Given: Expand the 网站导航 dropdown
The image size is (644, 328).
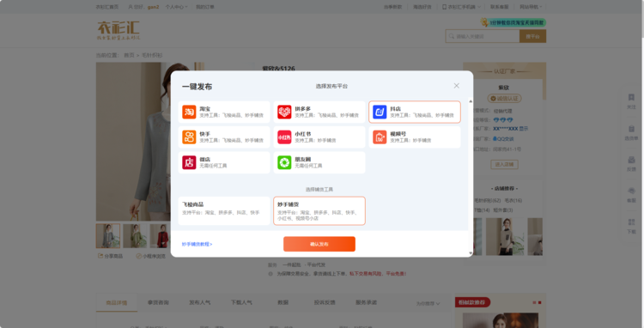Looking at the screenshot, I should point(531,7).
